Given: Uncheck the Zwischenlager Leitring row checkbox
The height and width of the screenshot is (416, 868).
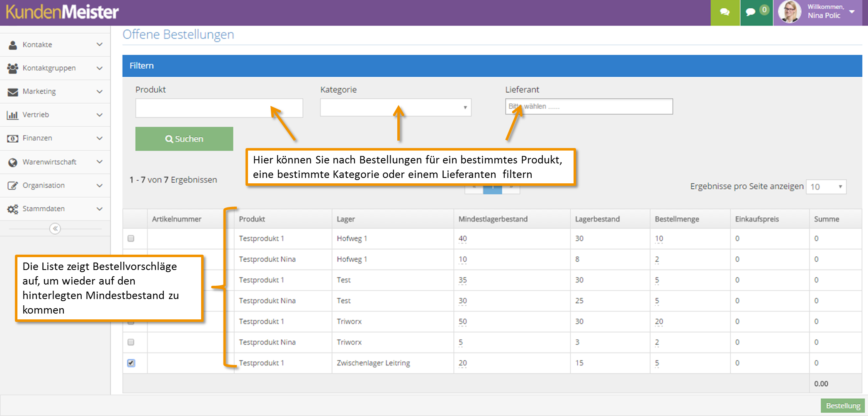Looking at the screenshot, I should pos(131,363).
